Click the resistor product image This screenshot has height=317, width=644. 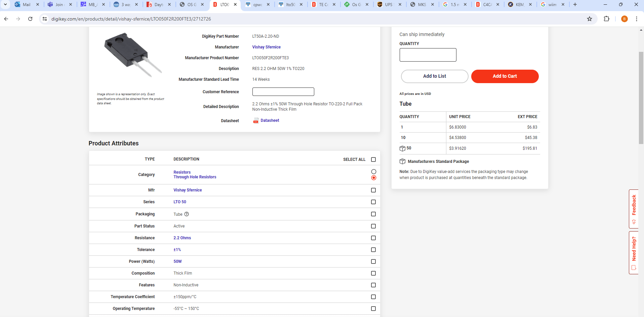133,55
